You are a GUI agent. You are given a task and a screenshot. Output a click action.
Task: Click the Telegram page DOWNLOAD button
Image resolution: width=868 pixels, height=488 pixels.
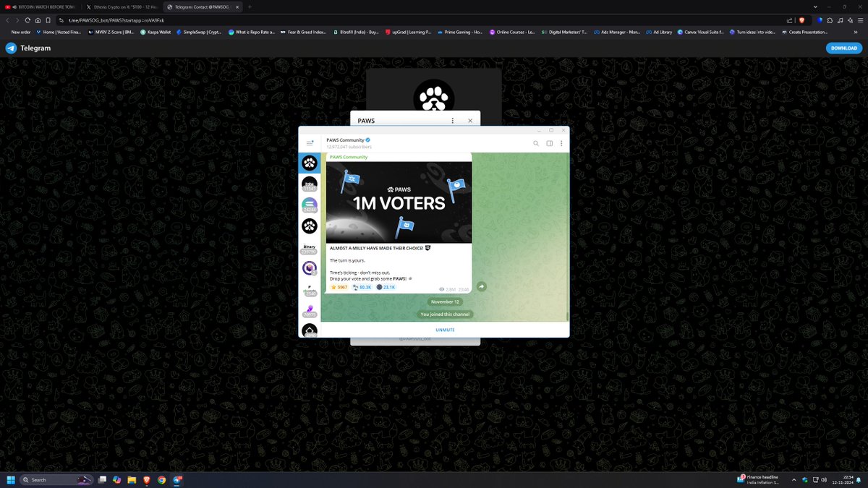click(843, 48)
